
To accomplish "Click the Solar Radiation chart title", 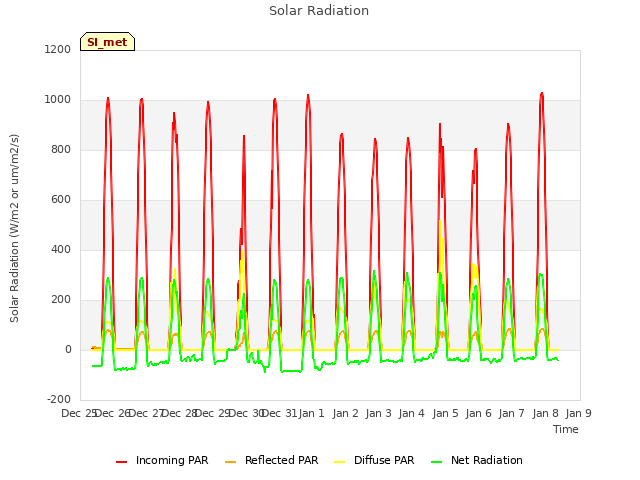I will pyautogui.click(x=319, y=11).
